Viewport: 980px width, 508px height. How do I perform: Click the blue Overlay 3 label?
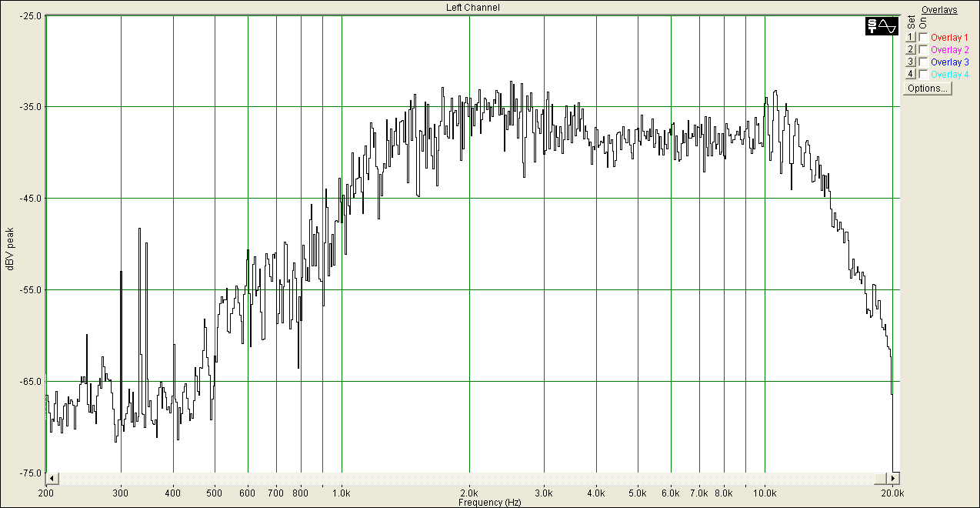tap(950, 62)
